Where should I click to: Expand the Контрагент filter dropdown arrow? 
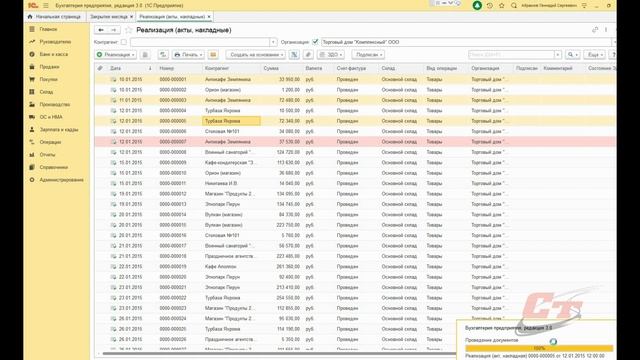click(273, 42)
